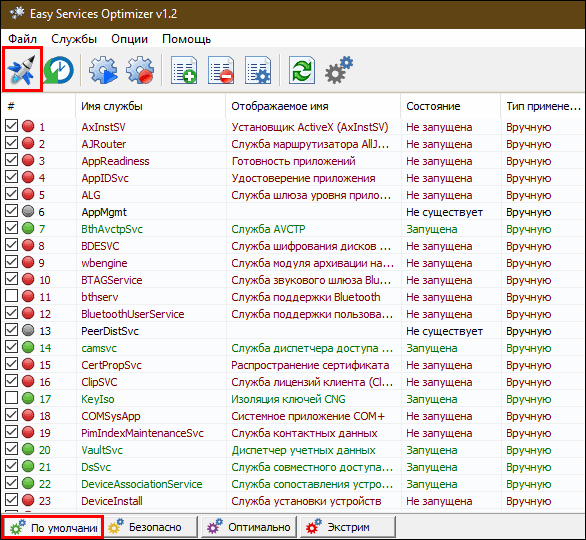
Task: Click Не существует status for AppMgmt
Action: click(x=444, y=212)
